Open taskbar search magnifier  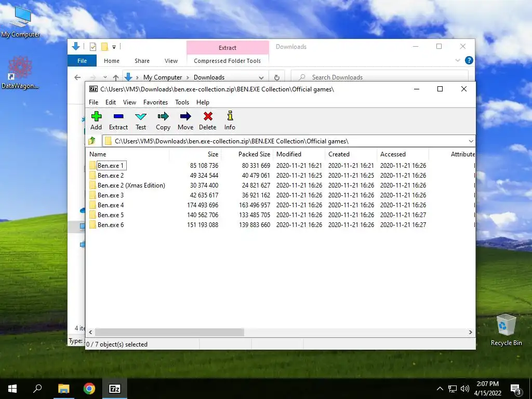[37, 389]
